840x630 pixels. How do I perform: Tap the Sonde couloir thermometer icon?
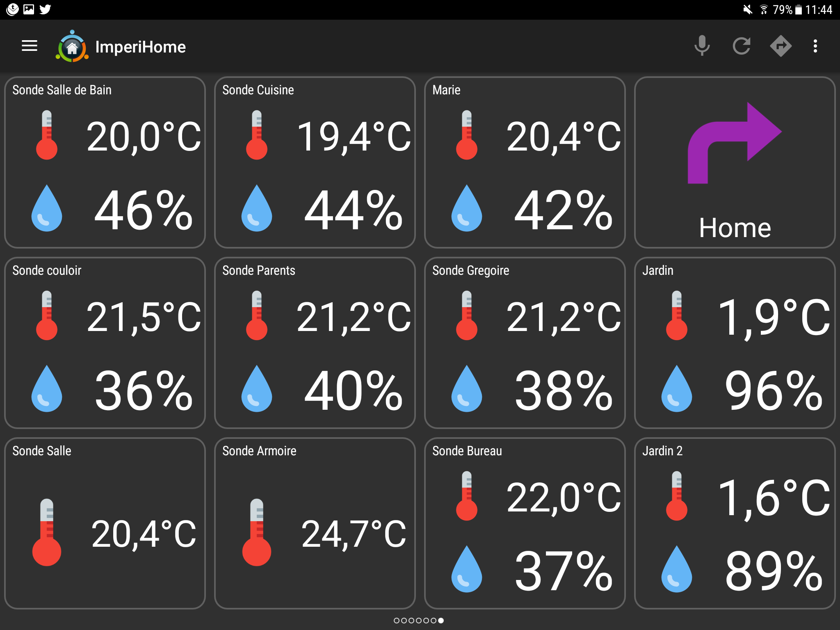(47, 315)
